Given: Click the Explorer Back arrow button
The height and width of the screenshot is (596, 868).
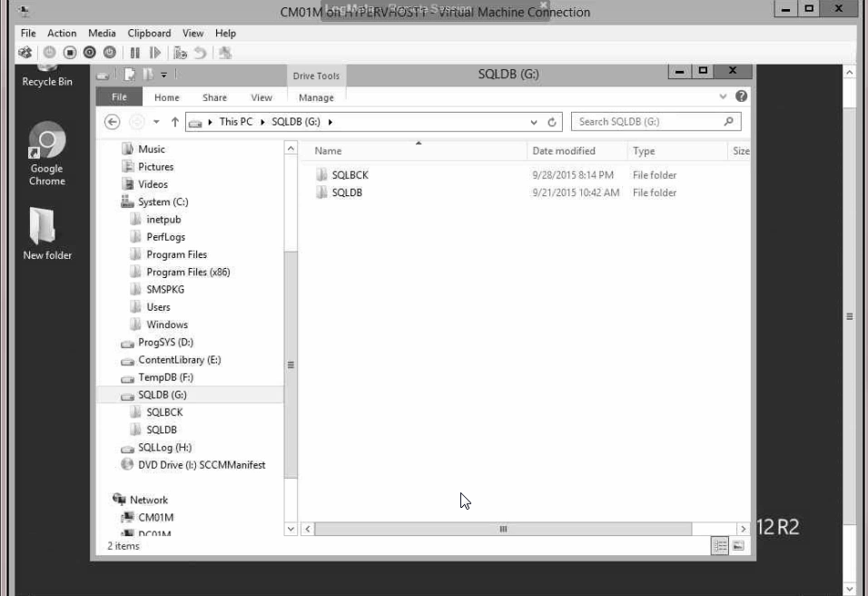Looking at the screenshot, I should pyautogui.click(x=113, y=122).
